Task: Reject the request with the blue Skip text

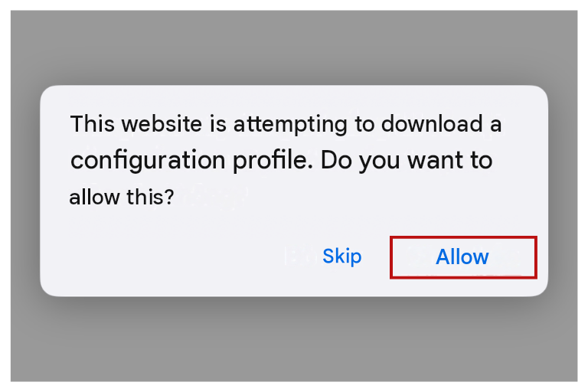Action: tap(342, 256)
